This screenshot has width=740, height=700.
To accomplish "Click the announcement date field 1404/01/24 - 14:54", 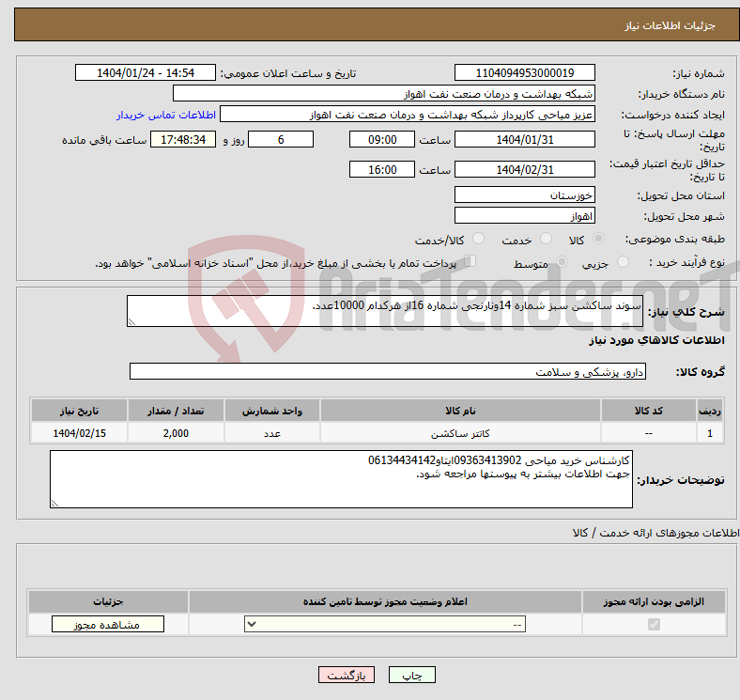I will point(146,72).
